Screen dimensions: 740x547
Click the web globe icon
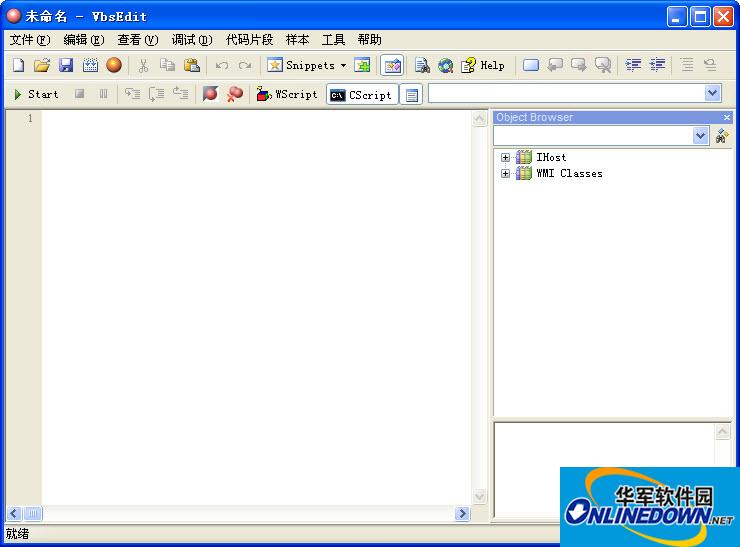click(446, 65)
